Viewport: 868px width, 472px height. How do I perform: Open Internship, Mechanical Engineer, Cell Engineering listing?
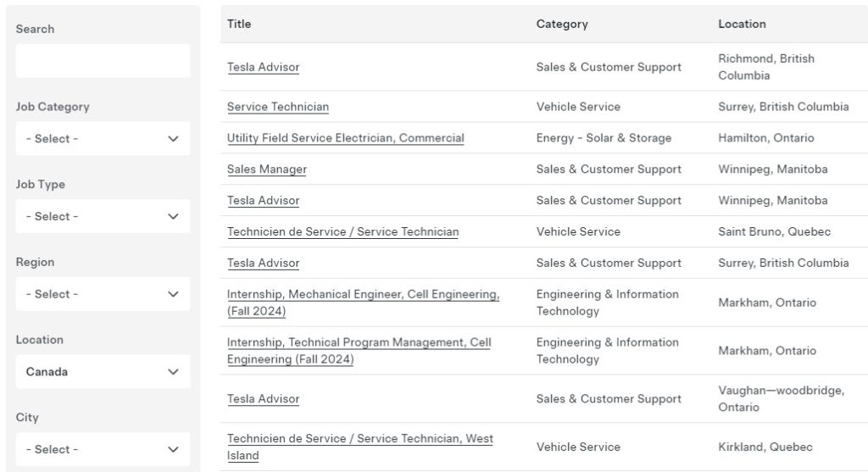[363, 295]
